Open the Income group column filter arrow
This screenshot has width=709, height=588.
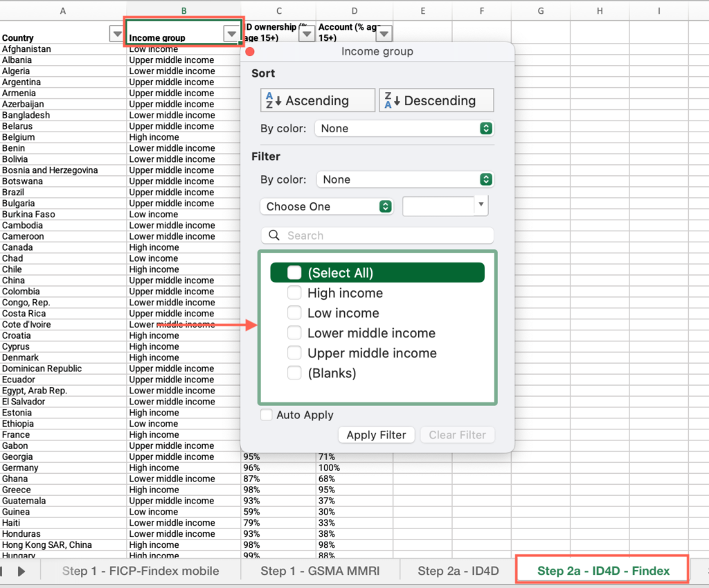tap(231, 34)
